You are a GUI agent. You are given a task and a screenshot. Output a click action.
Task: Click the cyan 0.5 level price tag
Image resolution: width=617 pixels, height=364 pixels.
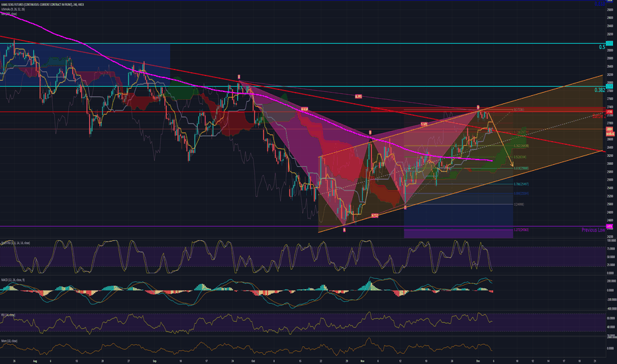pos(610,43)
